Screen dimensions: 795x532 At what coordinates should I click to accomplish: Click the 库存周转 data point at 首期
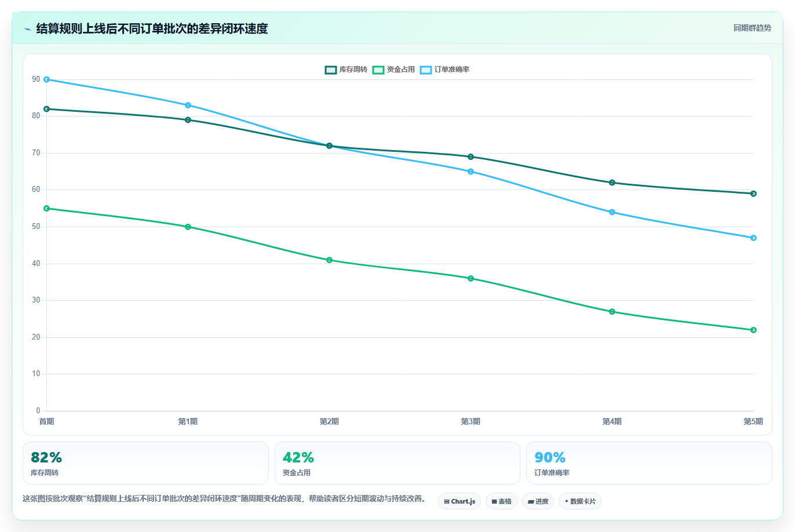pos(46,109)
